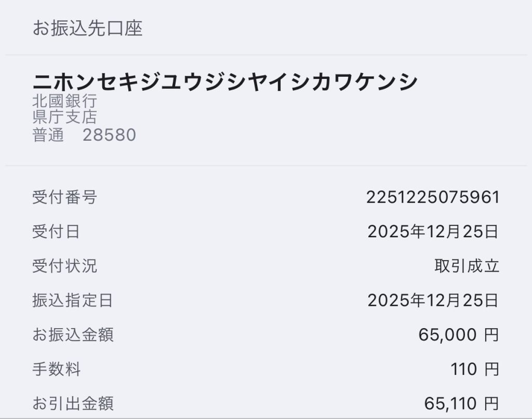Click the 振込指定日 label
Image resolution: width=532 pixels, height=419 pixels.
click(x=73, y=300)
